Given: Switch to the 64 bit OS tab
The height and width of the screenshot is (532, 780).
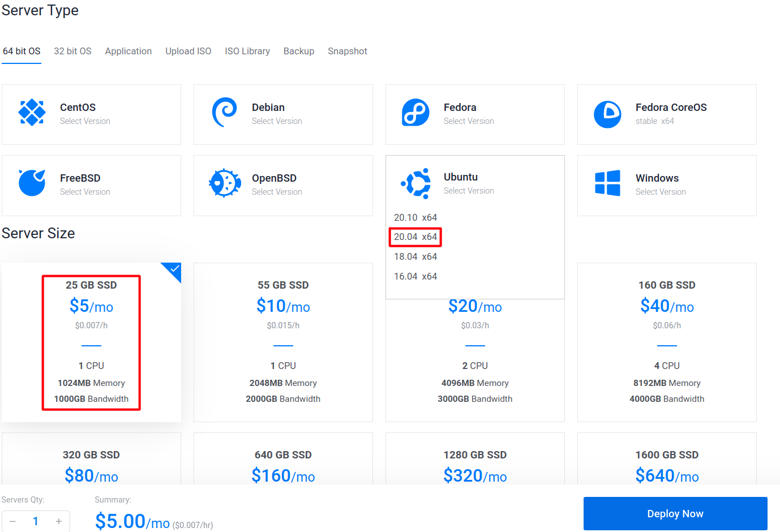Looking at the screenshot, I should coord(22,51).
